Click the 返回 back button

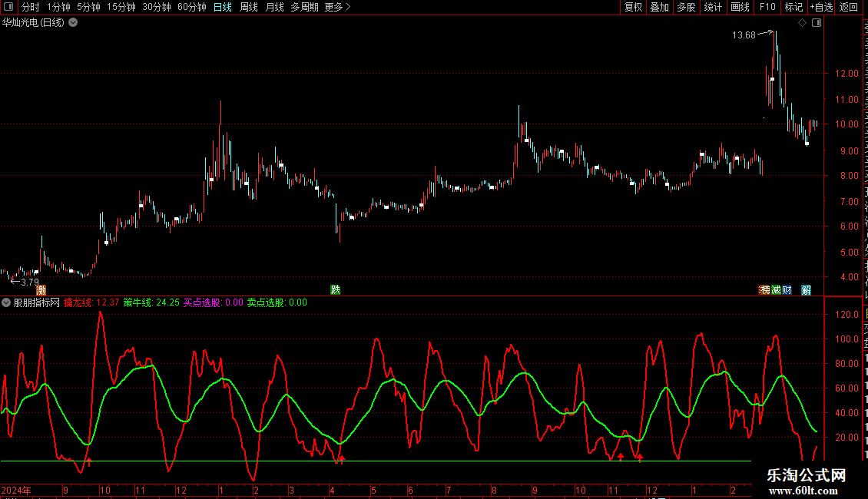coord(848,7)
